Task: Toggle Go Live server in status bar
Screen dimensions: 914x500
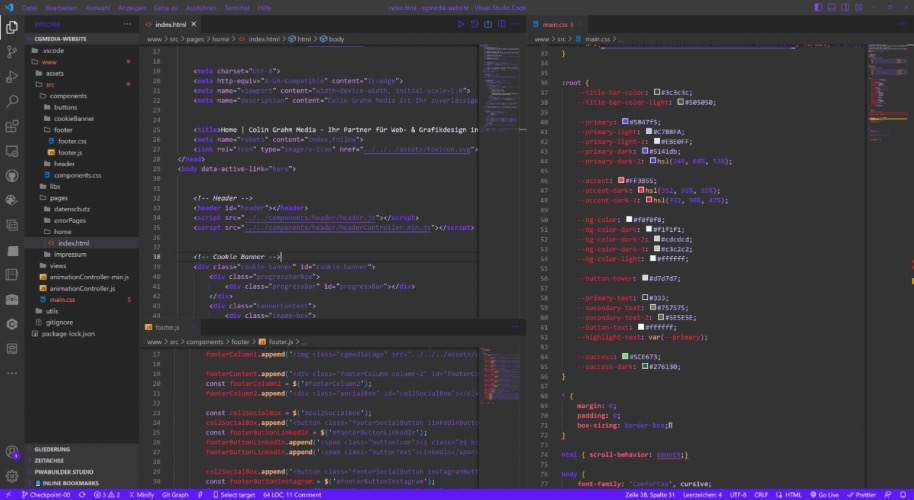Action: [824, 495]
